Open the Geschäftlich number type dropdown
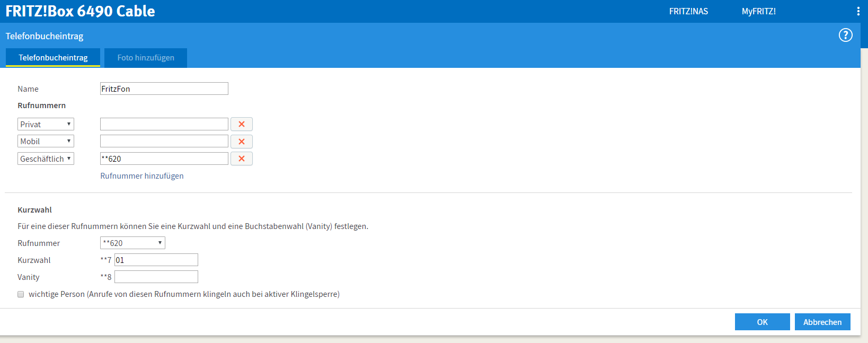 click(46, 159)
